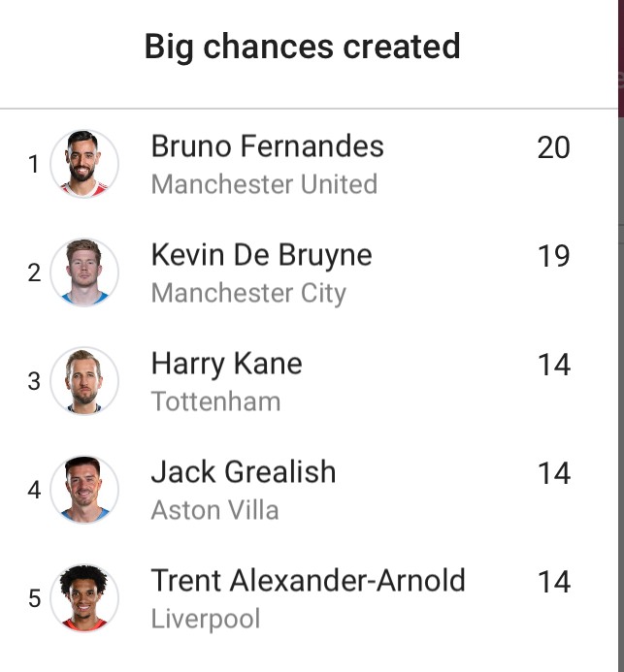
Task: Select Kevin De Bruyne's value of 19
Action: pyautogui.click(x=554, y=256)
